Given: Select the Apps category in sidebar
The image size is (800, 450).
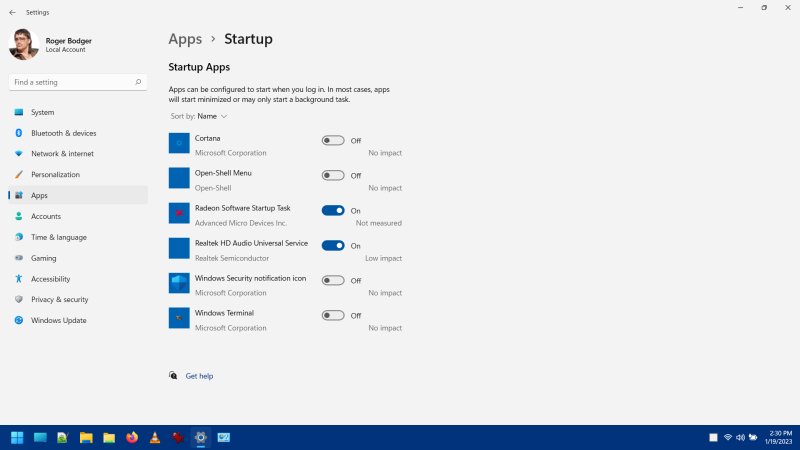Looking at the screenshot, I should [78, 195].
